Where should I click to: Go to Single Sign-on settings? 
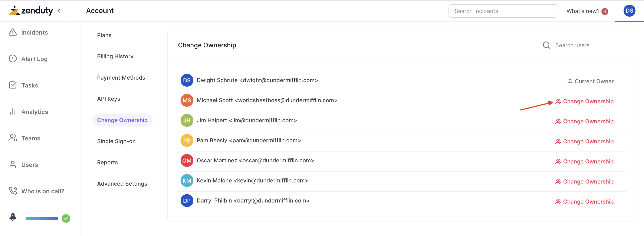pyautogui.click(x=116, y=141)
